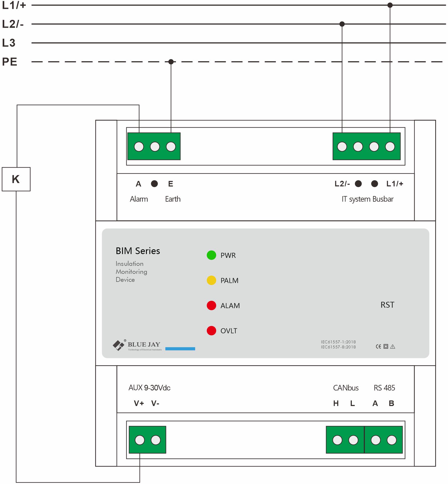Click the CE certification mark
Image resolution: width=448 pixels, height=484 pixels.
378,347
